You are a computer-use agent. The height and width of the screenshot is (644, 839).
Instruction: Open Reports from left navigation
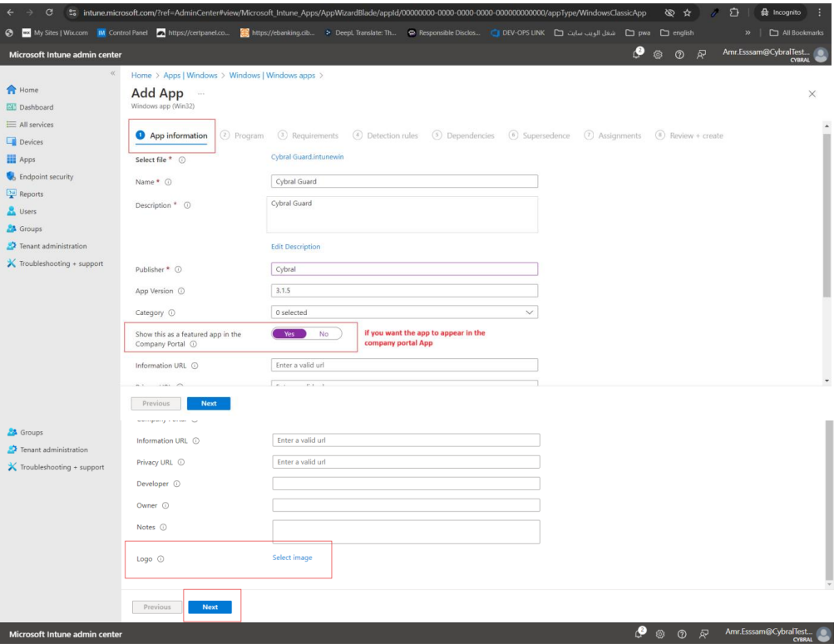tap(32, 194)
